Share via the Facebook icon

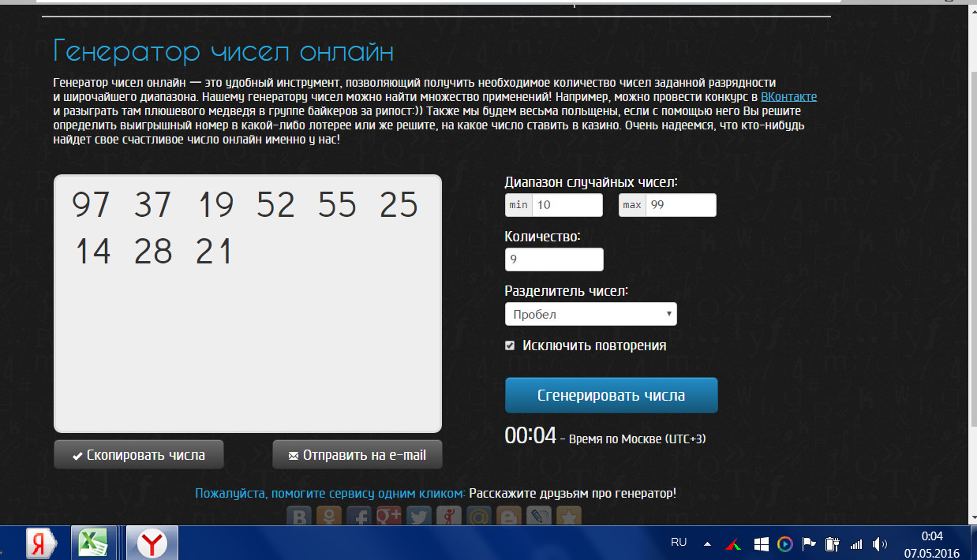point(358,517)
